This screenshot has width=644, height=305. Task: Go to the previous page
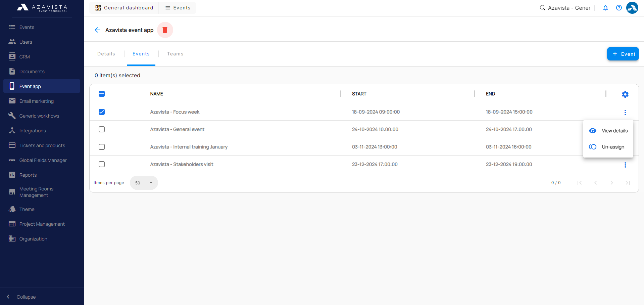(x=595, y=183)
